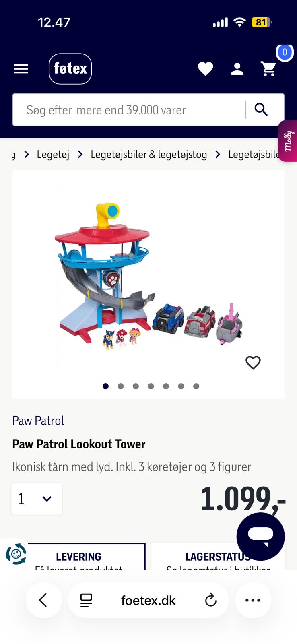
Task: Switch to the LAGERSTATUS tab
Action: click(218, 557)
